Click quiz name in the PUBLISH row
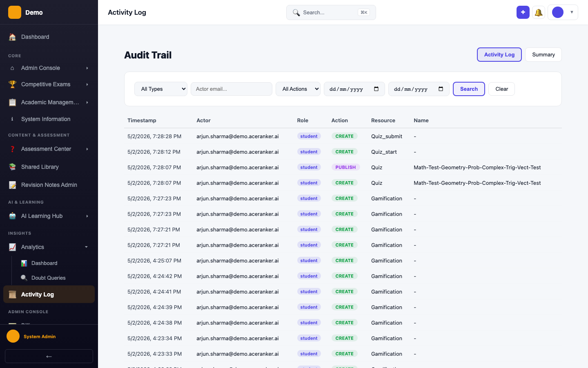Image resolution: width=588 pixels, height=368 pixels. tap(477, 167)
